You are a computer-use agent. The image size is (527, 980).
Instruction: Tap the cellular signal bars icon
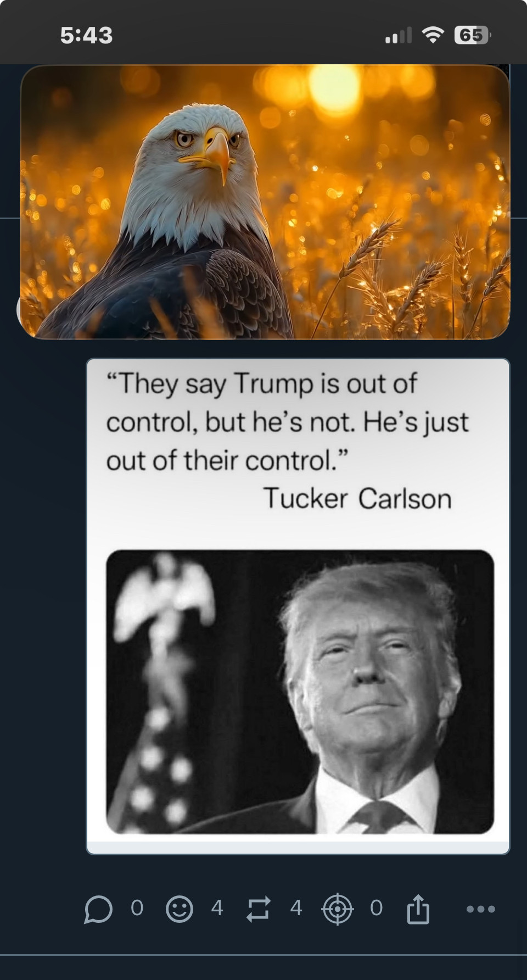click(x=399, y=36)
